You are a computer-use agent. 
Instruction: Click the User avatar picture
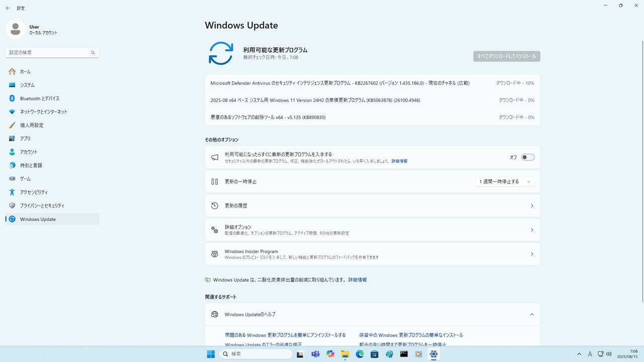16,29
